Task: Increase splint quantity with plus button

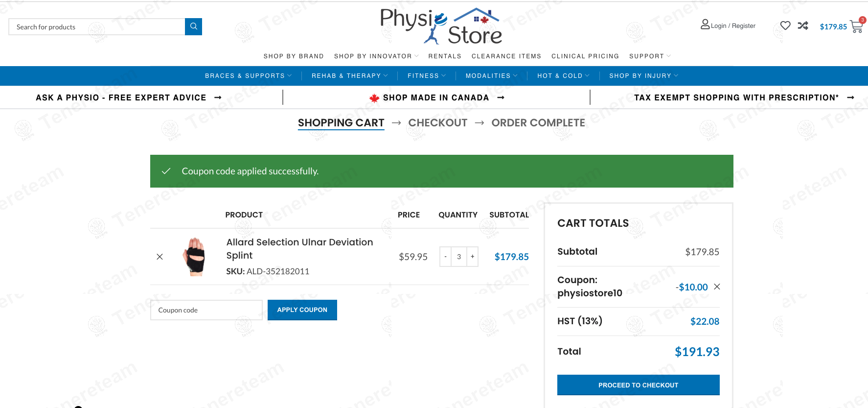Action: [x=473, y=257]
